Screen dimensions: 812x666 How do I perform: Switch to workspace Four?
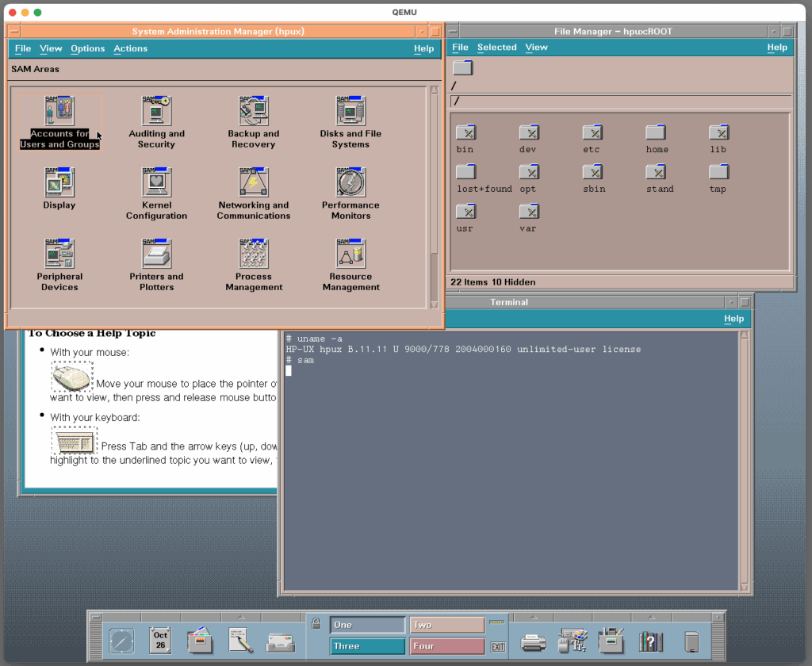[446, 646]
